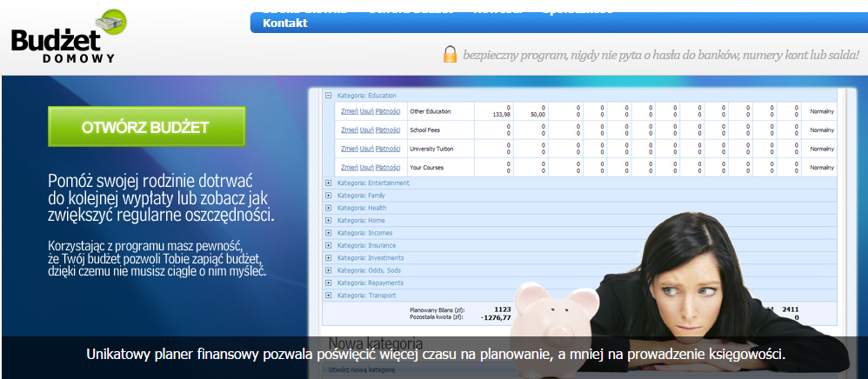
Task: Expand the Kategoria: Investments row
Action: coord(328,258)
